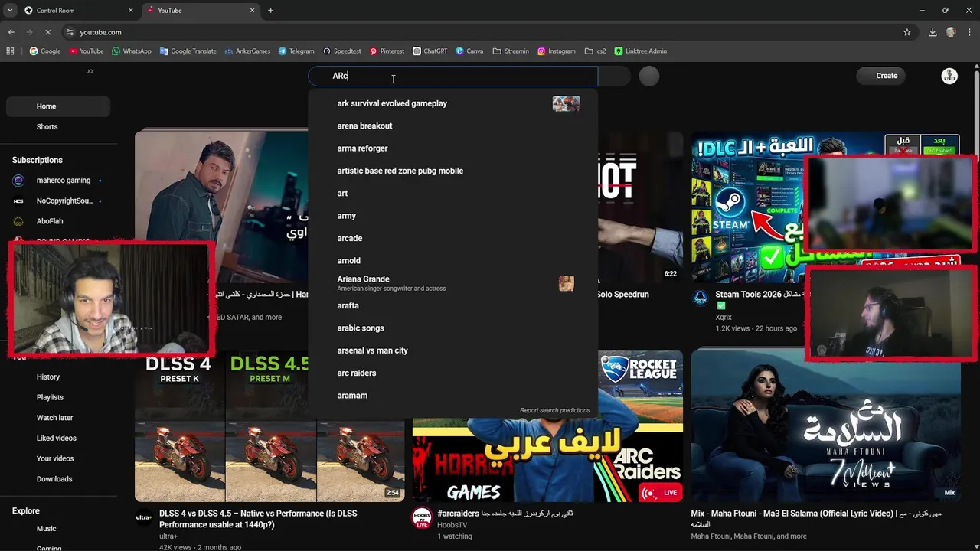Viewport: 980px width, 551px height.
Task: Open Music under Explore
Action: (58, 529)
